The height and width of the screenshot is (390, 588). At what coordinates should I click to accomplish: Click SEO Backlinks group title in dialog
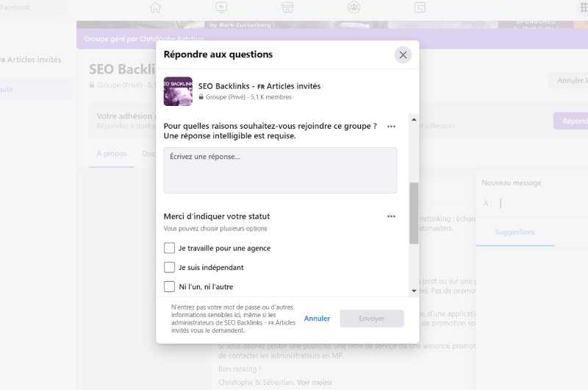click(x=259, y=86)
